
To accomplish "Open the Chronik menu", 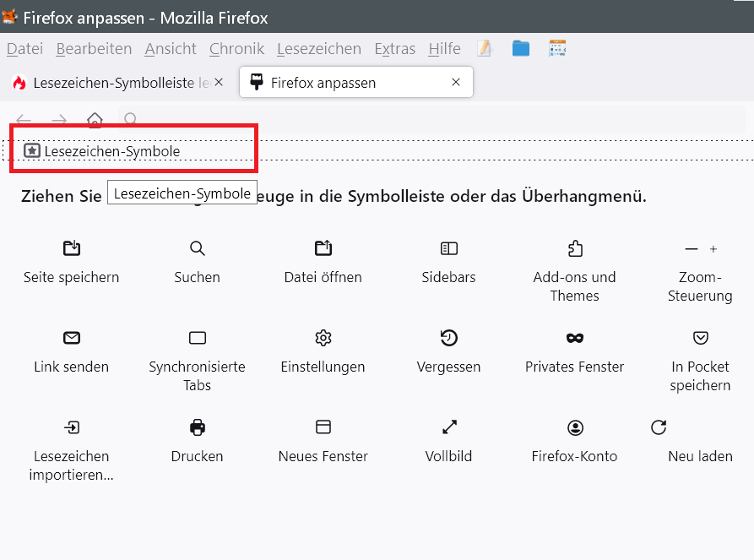I will [236, 49].
